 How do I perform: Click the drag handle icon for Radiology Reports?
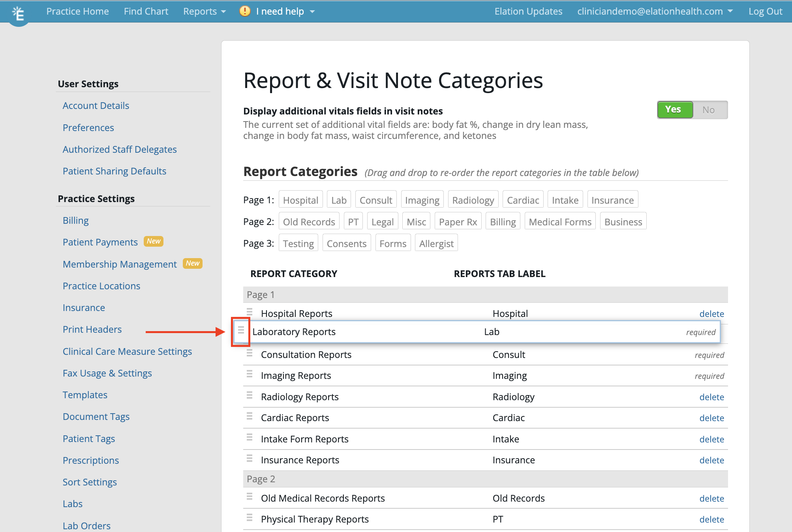[x=250, y=396]
